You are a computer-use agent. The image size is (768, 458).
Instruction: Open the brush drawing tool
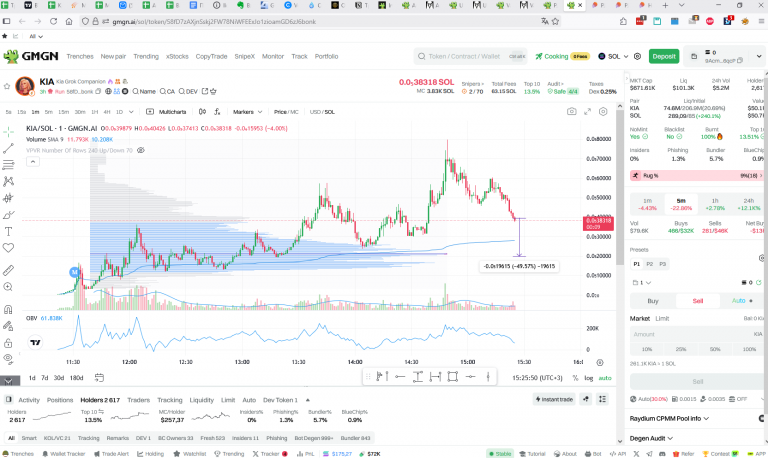[x=8, y=215]
